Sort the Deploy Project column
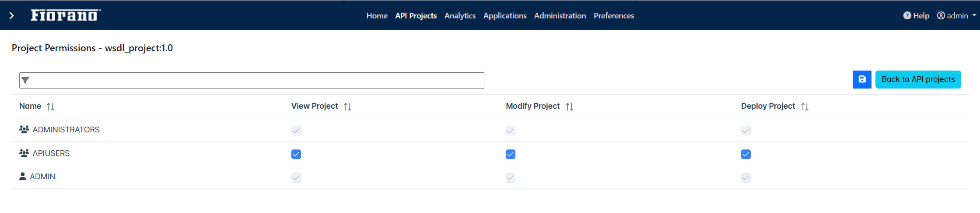Screen dimensions: 980x213 pos(805,106)
